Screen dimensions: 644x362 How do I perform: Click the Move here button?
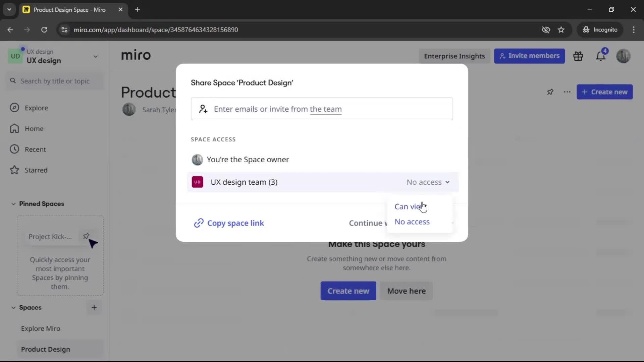(x=406, y=291)
